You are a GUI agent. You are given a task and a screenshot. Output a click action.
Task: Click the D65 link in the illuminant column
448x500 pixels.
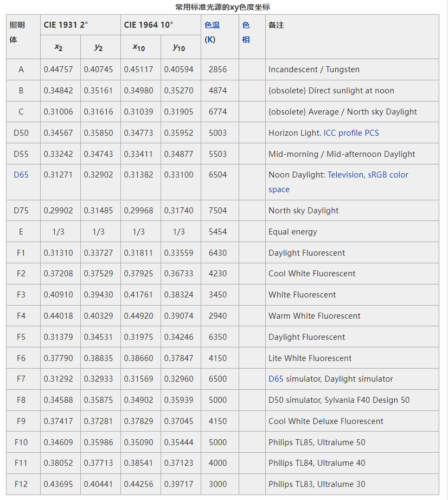tap(21, 175)
